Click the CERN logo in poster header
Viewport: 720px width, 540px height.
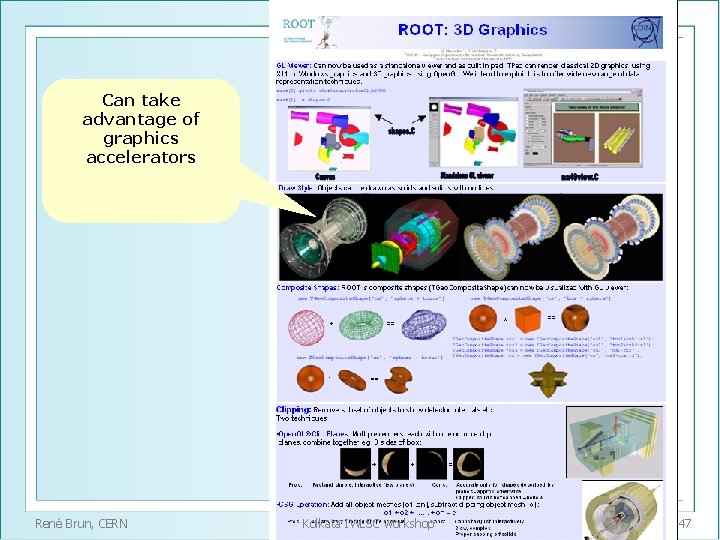tap(646, 32)
